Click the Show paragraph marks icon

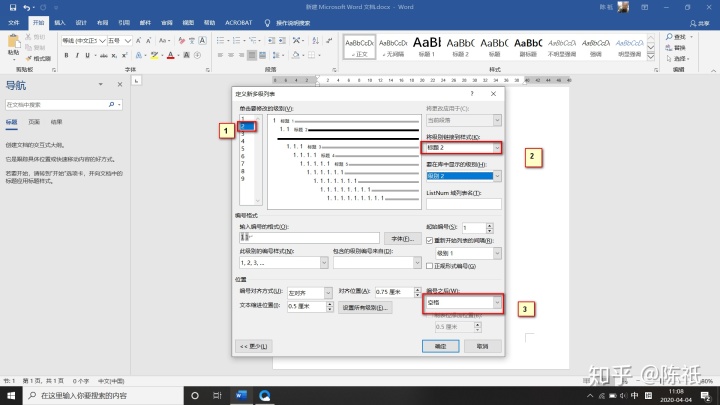(x=329, y=41)
